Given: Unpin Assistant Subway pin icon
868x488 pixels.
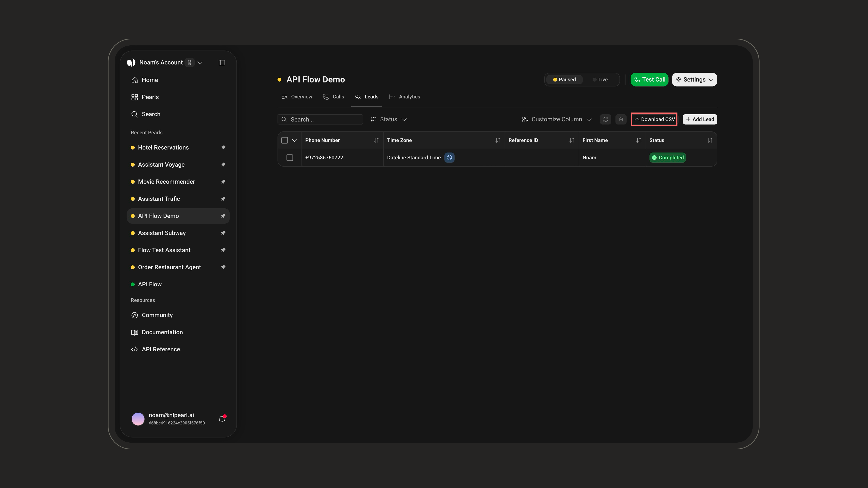Looking at the screenshot, I should 223,233.
